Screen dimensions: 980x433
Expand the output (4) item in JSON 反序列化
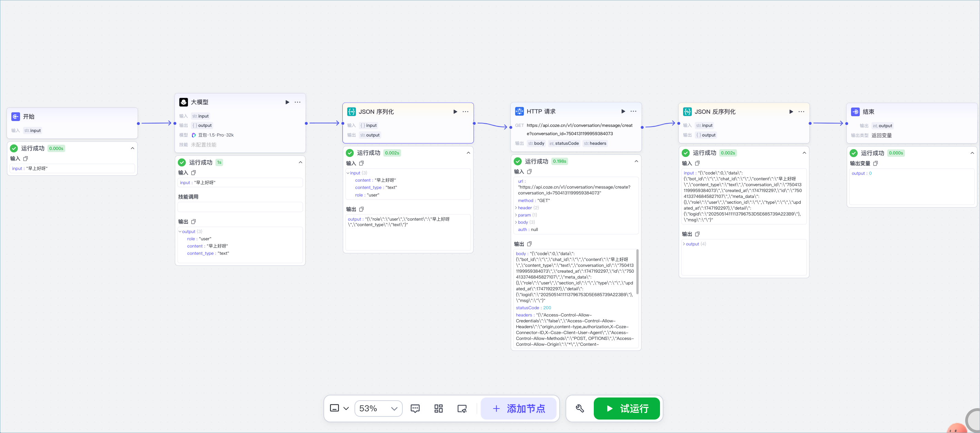(684, 244)
